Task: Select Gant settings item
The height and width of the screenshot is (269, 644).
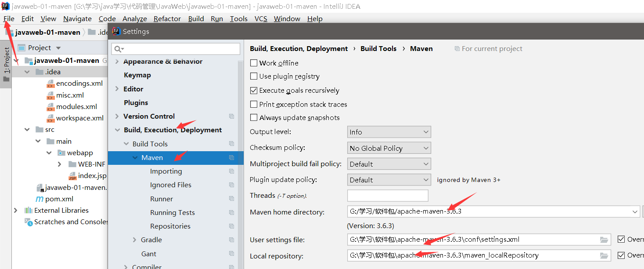Action: coord(149,254)
